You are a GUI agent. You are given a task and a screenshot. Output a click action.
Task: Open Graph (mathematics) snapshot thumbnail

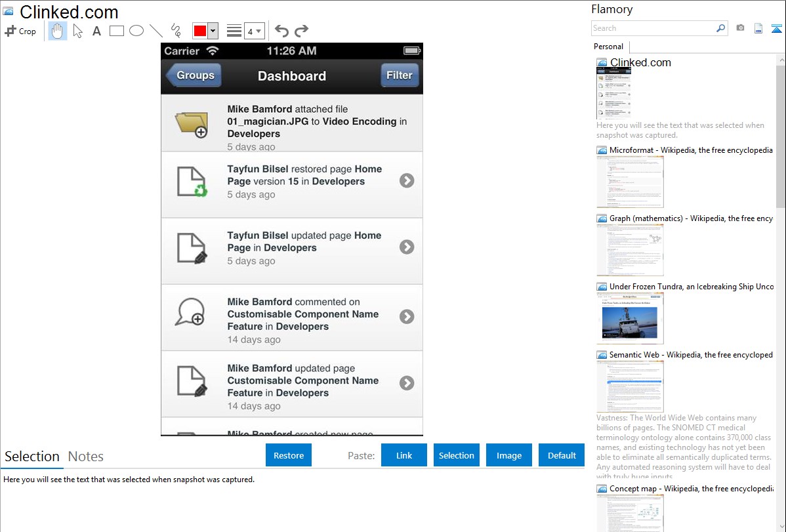(630, 250)
